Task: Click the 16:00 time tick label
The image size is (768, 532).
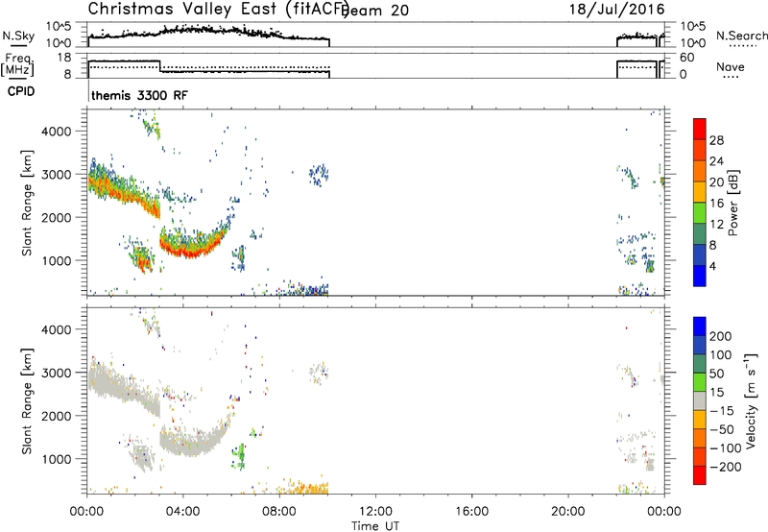Action: coord(471,512)
